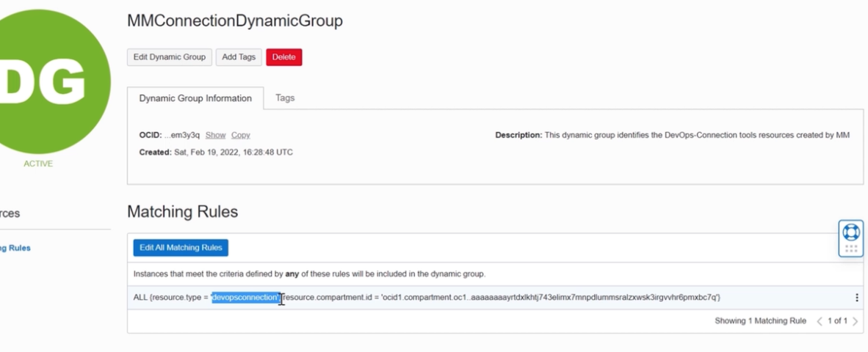Click the MMConnectionDynamicGroup page title
The width and height of the screenshot is (868, 352).
[234, 21]
